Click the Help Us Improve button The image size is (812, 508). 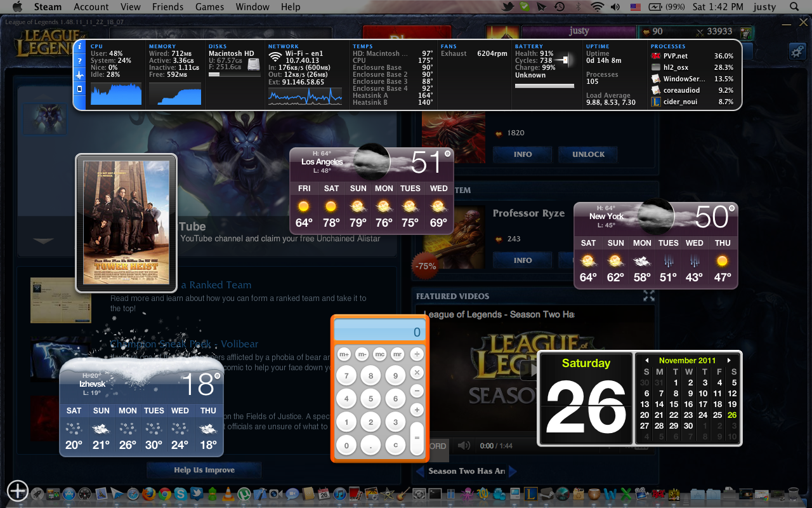point(204,470)
